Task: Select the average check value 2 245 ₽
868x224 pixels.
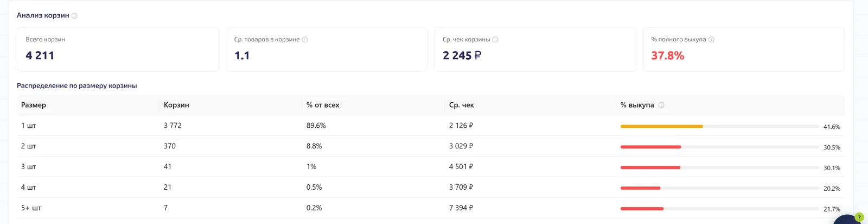Action: pos(462,55)
